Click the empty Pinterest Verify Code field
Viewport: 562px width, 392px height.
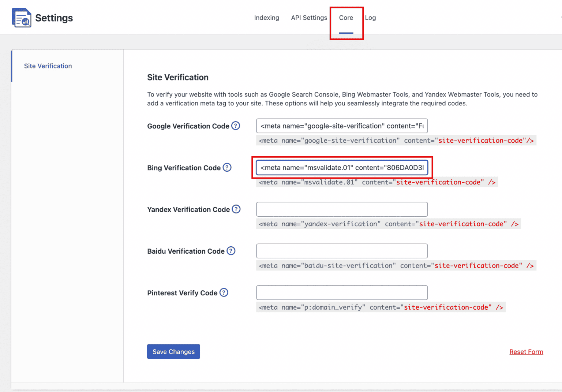tap(342, 292)
